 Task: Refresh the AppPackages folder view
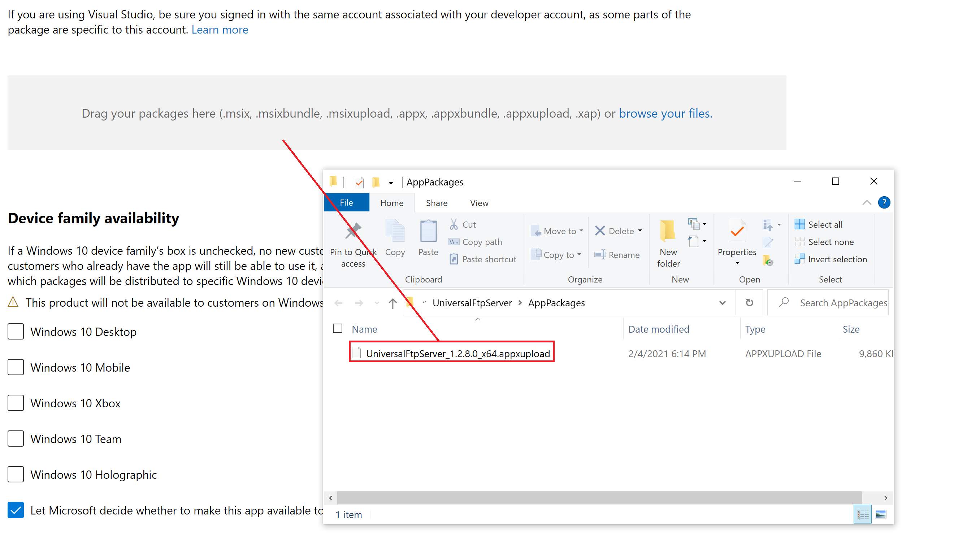point(749,303)
